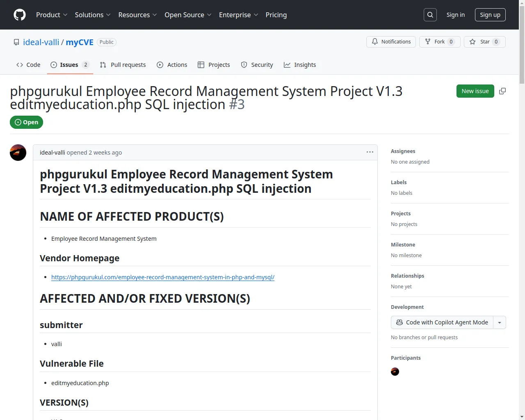Viewport: 525px width, 420px height.
Task: Click ideal-valli author name in comment header
Action: click(x=52, y=153)
